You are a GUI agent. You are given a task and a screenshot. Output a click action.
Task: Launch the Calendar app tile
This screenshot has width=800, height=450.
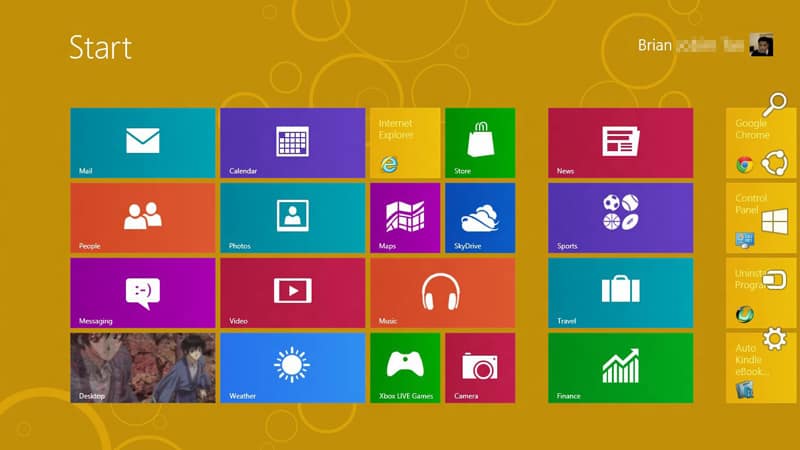(292, 143)
